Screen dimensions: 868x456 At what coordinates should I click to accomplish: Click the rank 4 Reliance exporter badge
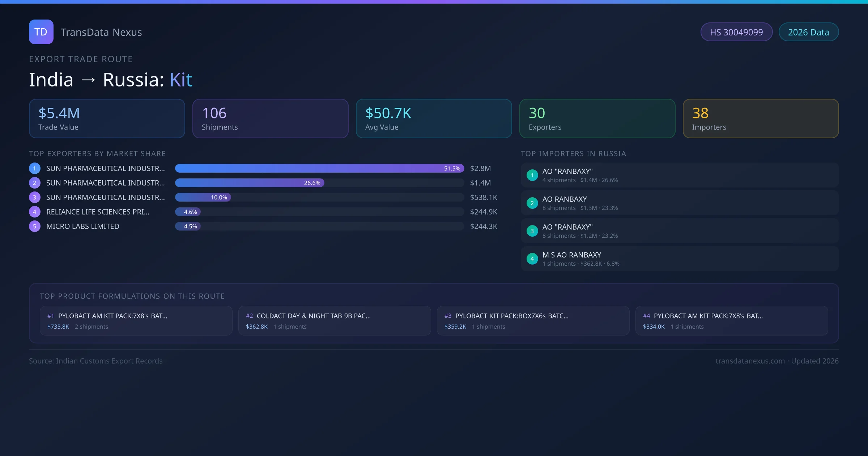click(x=35, y=212)
